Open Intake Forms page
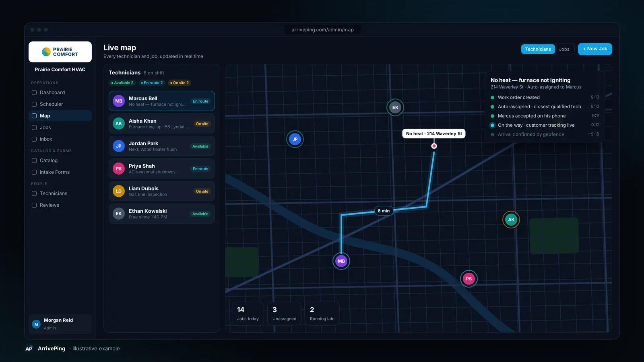Viewport: 644px width, 362px height. click(60, 172)
